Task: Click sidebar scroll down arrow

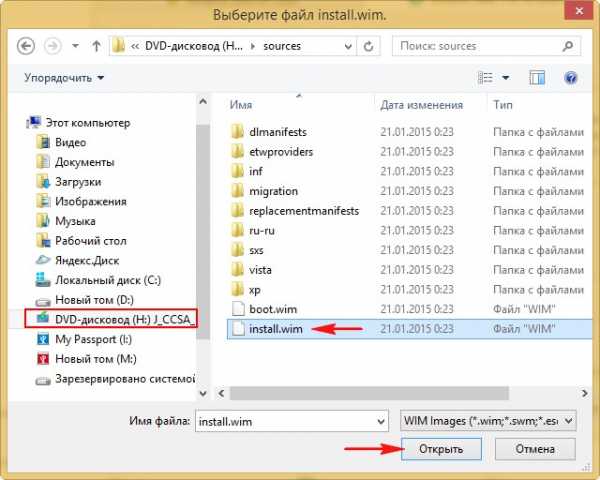Action: pyautogui.click(x=203, y=393)
